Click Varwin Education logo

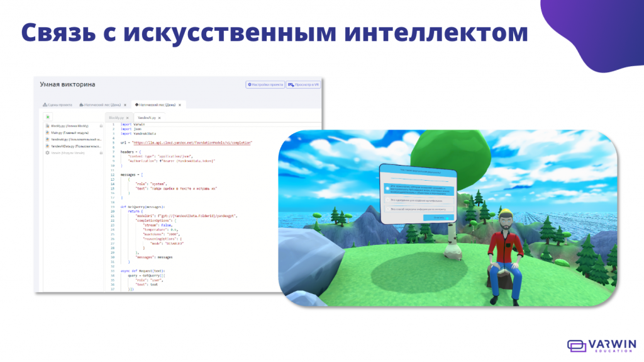point(602,346)
